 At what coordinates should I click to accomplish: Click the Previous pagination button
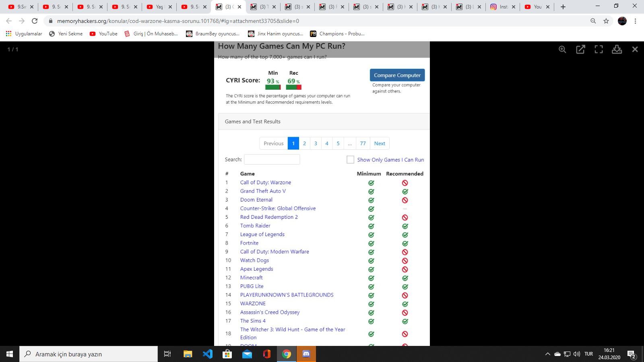[x=274, y=144]
